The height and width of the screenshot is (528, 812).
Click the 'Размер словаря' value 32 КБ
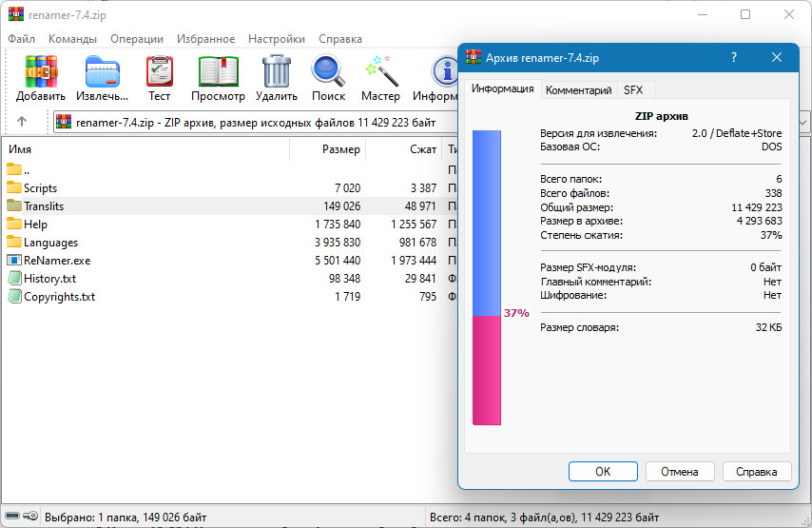pos(768,327)
